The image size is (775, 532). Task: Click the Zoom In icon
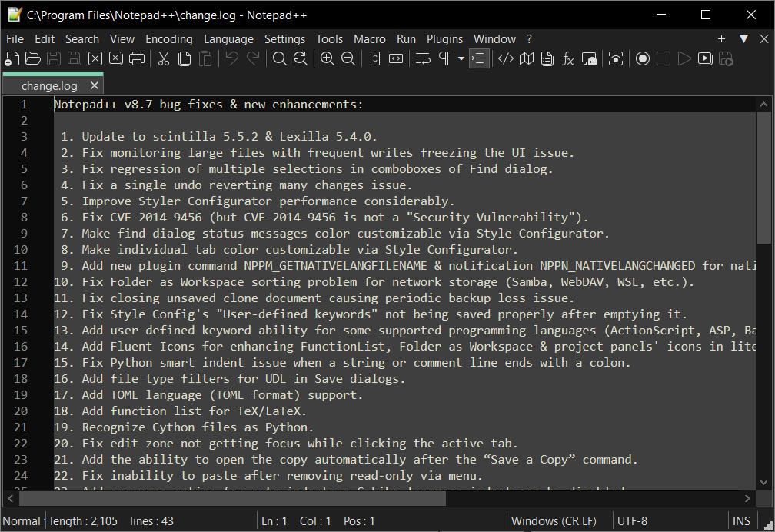[328, 58]
